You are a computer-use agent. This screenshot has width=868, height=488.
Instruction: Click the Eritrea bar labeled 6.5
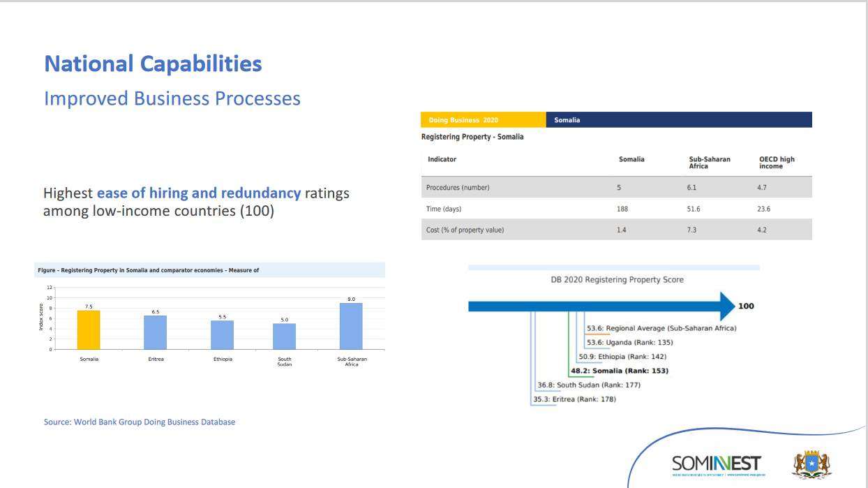[156, 332]
